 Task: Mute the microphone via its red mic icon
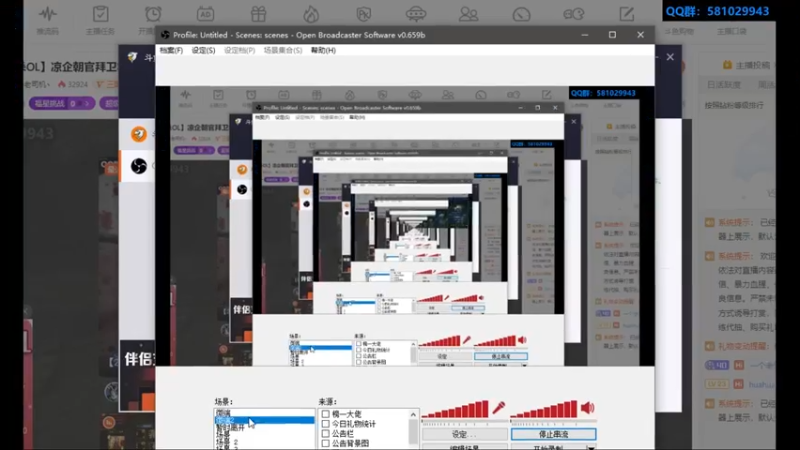[x=498, y=408]
